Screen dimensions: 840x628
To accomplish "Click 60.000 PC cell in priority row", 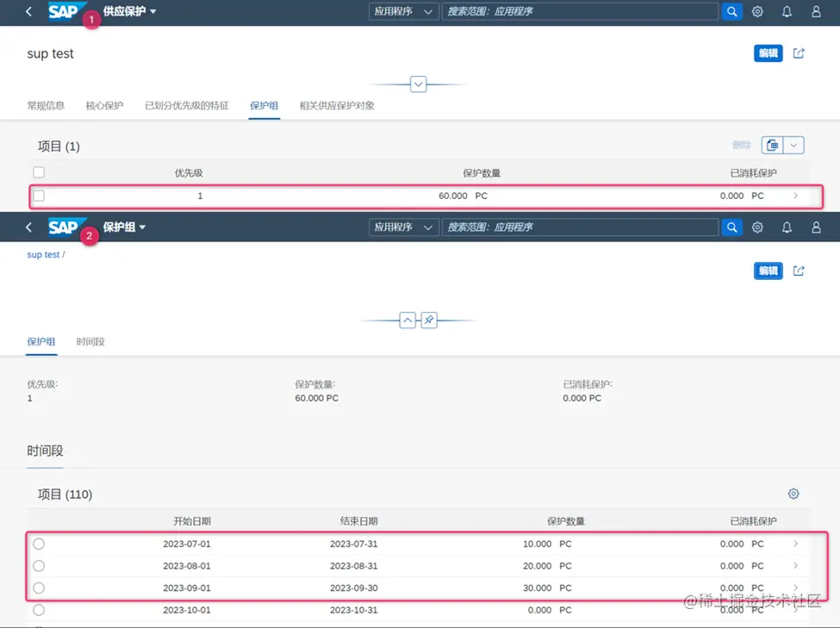I will click(463, 196).
